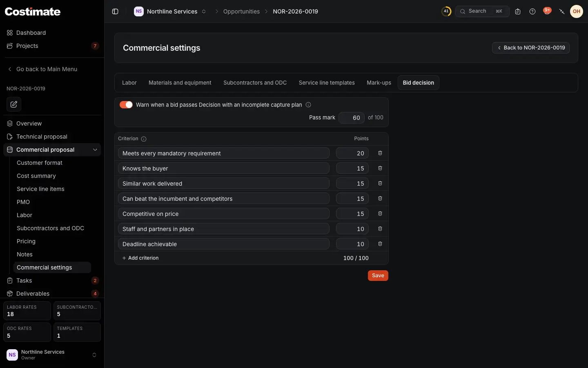588x368 pixels.
Task: Open Cost summary sub-item
Action: click(52, 176)
